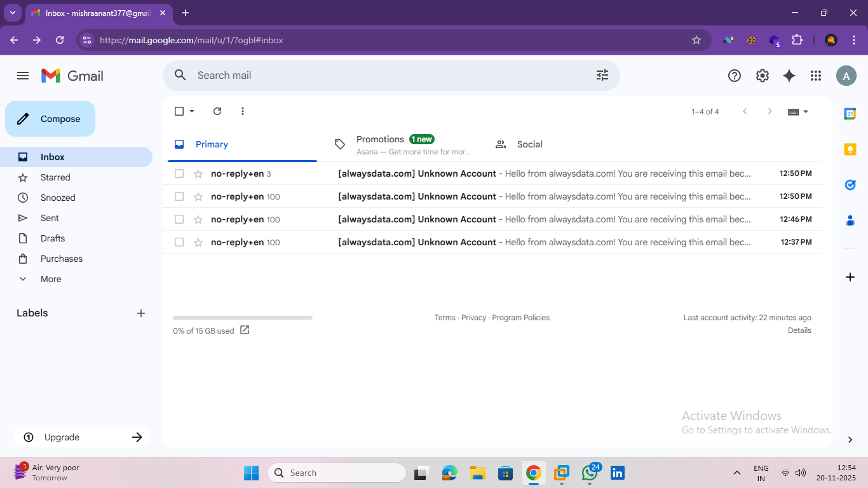Screen dimensions: 868x488
Task: Click the Gemini sparkle icon
Action: pyautogui.click(x=789, y=76)
